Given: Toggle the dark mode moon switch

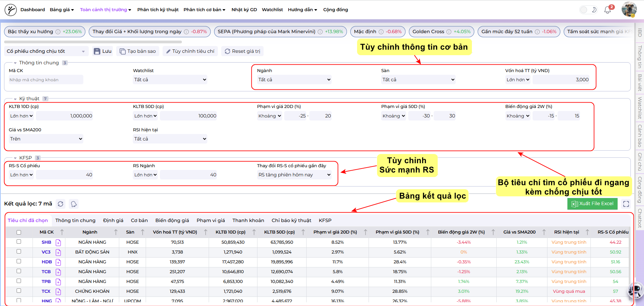Looking at the screenshot, I should click(589, 10).
